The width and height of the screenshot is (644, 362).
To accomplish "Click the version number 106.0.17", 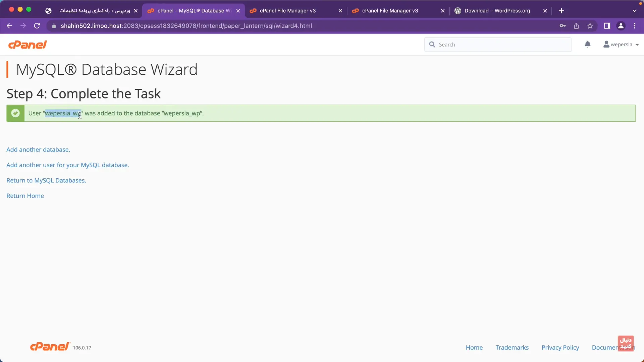I will [82, 348].
